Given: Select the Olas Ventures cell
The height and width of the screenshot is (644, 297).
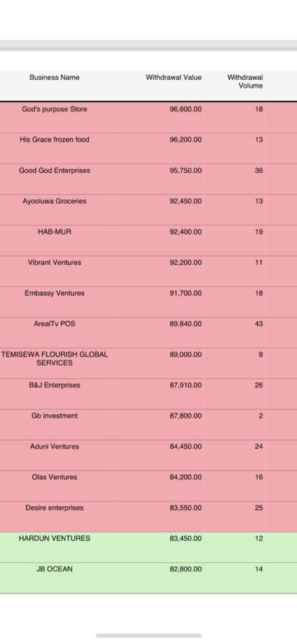Looking at the screenshot, I should tap(54, 477).
